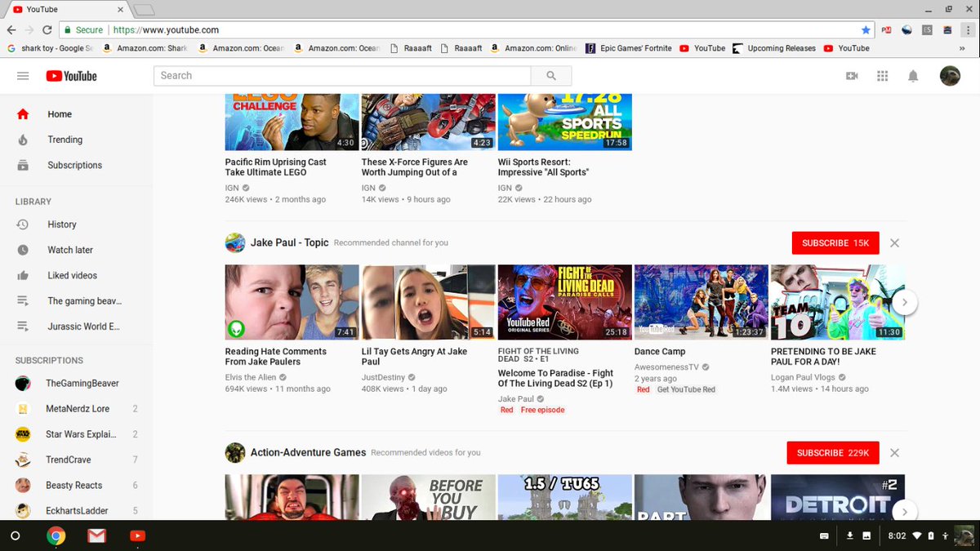Click the search magnifier button
This screenshot has height=551, width=980.
click(551, 76)
